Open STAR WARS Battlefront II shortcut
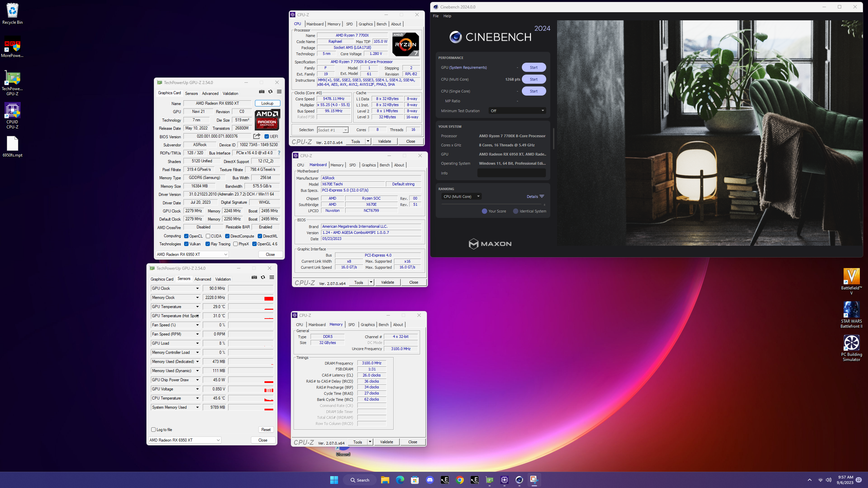The image size is (868, 488). click(851, 314)
